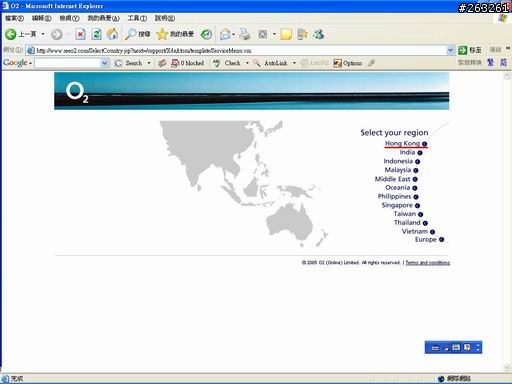Open the Terms and conditions footer link

[x=428, y=263]
